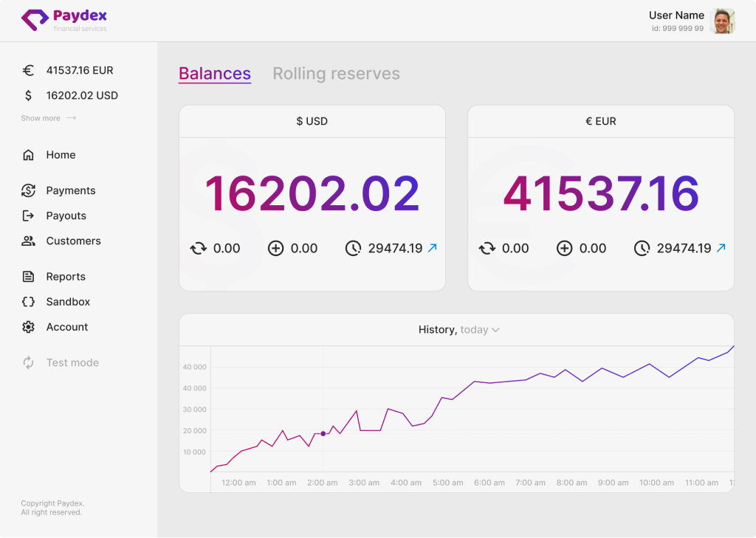Click the 11:00 am axis label
The image size is (756, 538).
tap(701, 483)
